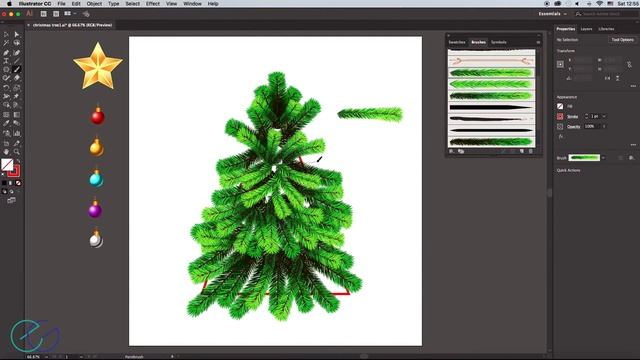This screenshot has height=360, width=640.
Task: Click the New Brush icon
Action: [522, 151]
